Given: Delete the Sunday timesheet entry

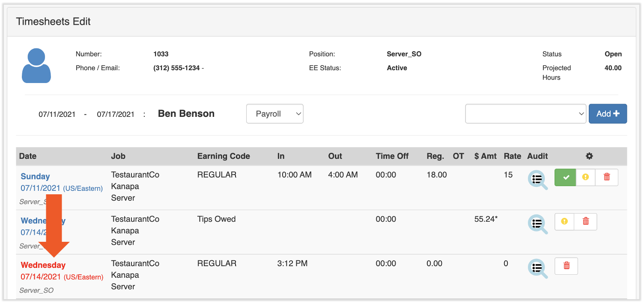Looking at the screenshot, I should 607,177.
